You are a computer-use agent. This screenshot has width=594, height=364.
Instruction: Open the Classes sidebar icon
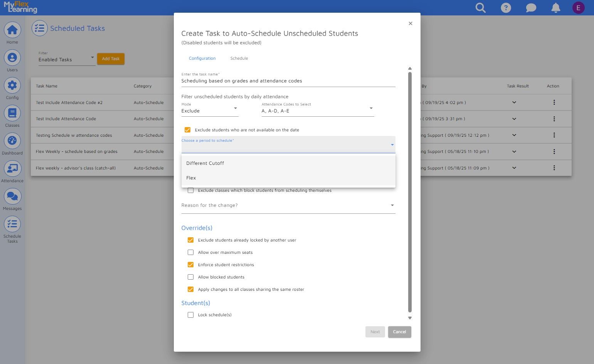pos(12,113)
